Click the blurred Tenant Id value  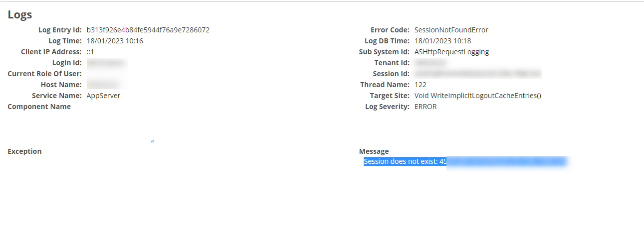click(430, 63)
